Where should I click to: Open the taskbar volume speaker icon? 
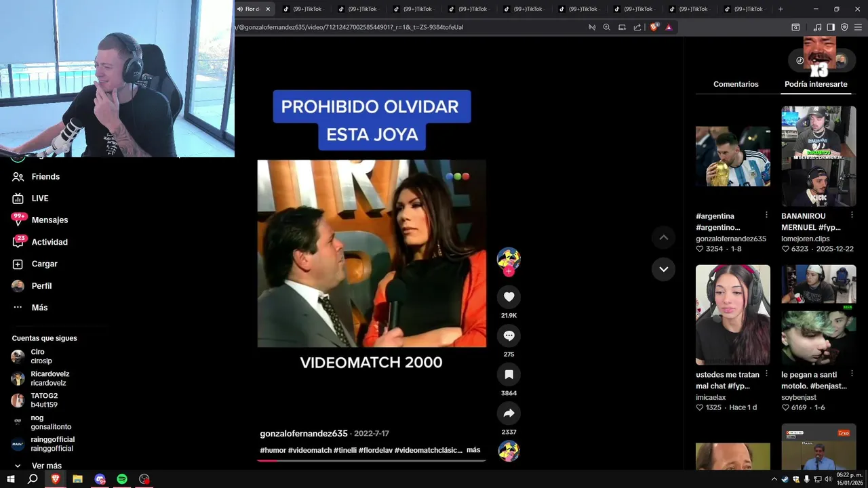click(x=828, y=479)
